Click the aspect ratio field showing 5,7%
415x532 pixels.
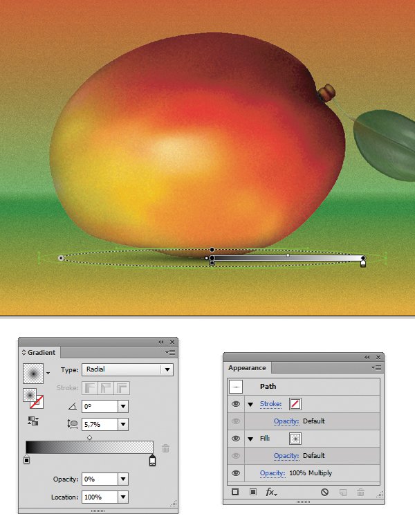(x=100, y=424)
